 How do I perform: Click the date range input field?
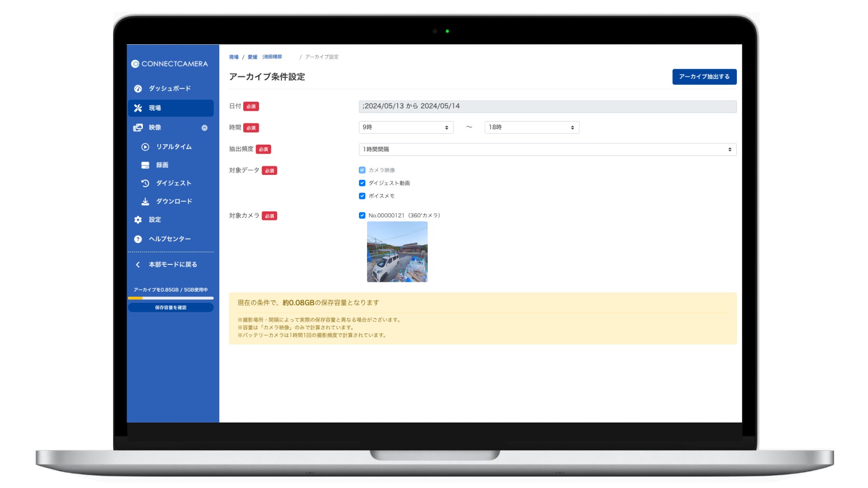pos(547,107)
